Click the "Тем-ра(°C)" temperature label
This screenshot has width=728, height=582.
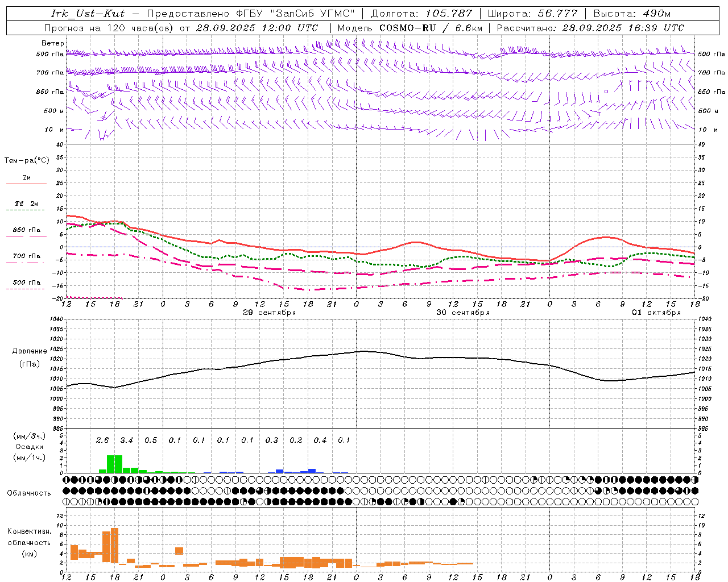(27, 161)
